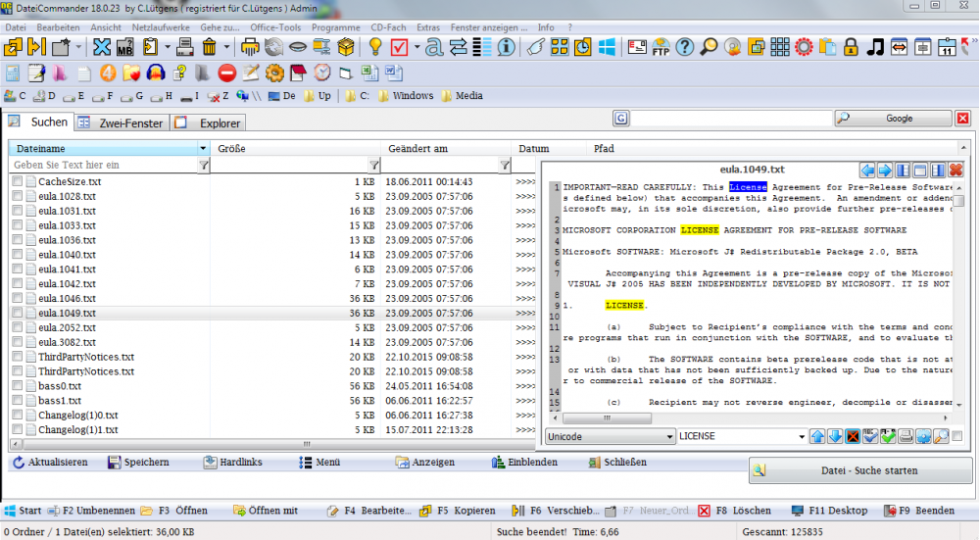Click the yellow light bulb icon
Screen dimensions: 980x540
[x=374, y=47]
